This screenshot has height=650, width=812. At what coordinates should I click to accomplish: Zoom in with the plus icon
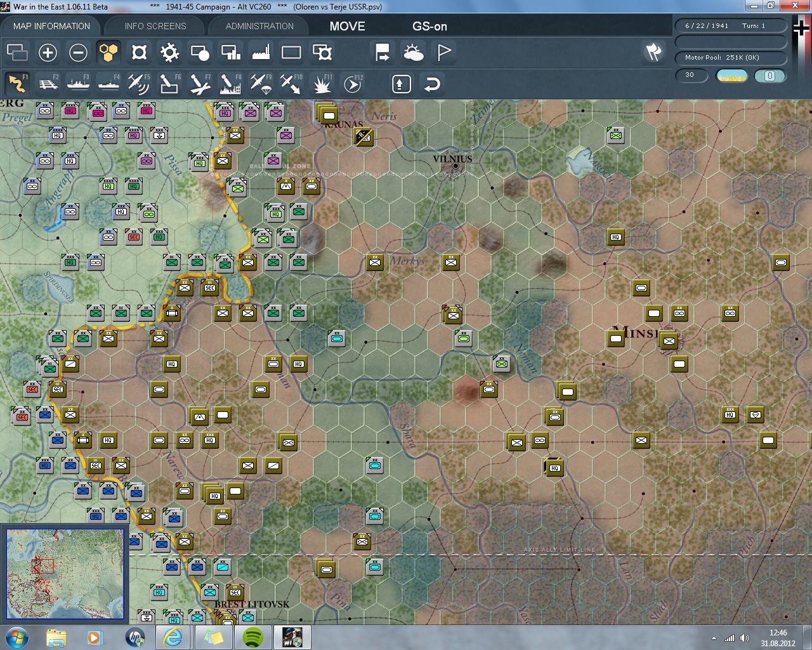[48, 52]
